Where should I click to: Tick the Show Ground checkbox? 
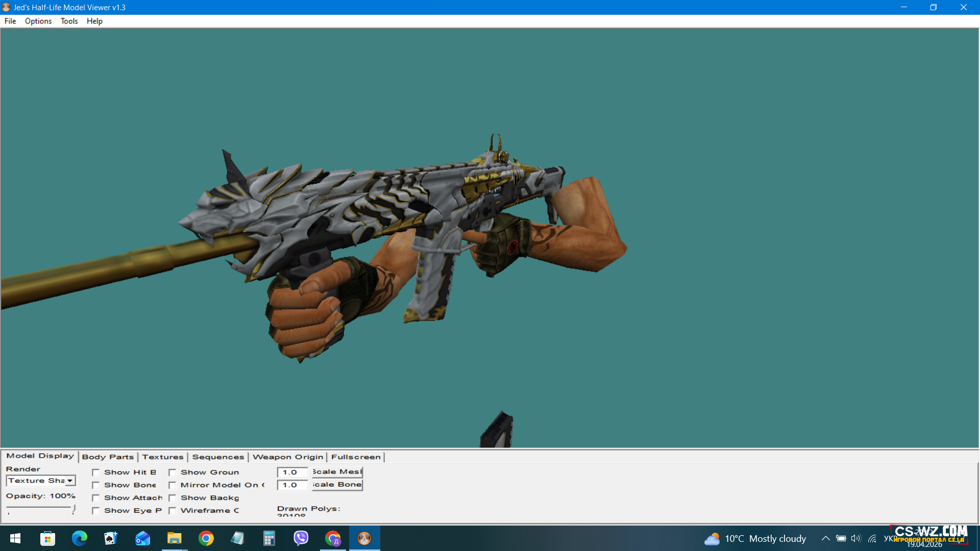tap(173, 472)
